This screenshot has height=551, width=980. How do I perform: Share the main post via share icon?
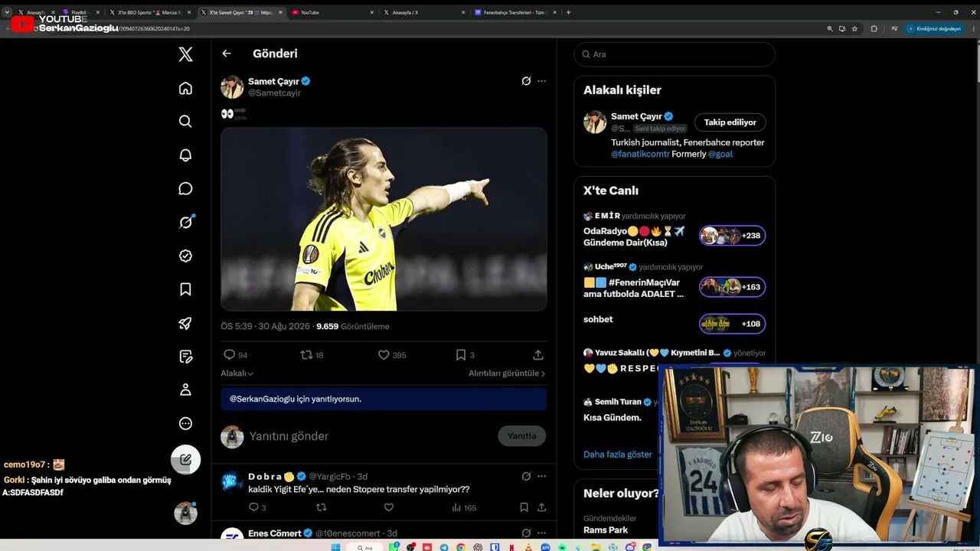point(538,355)
